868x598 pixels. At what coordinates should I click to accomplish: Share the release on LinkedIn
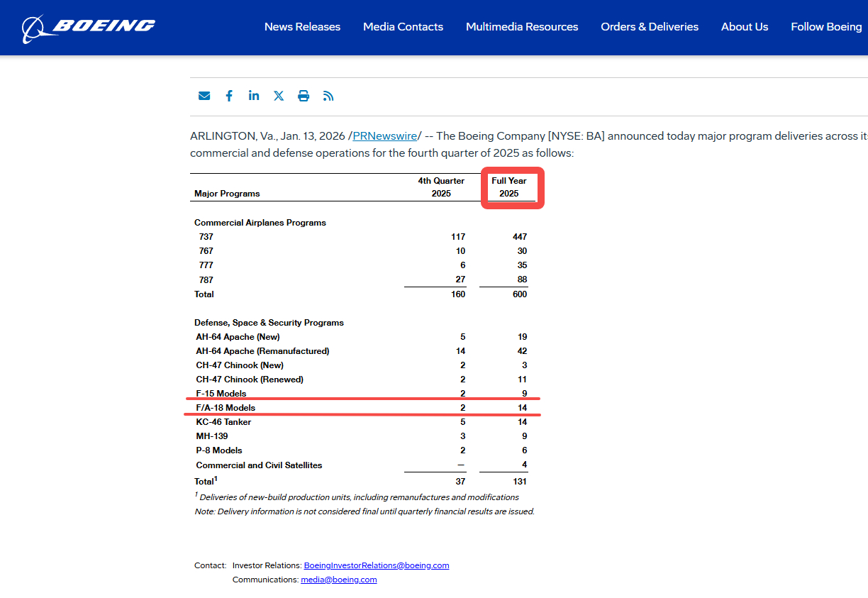pyautogui.click(x=254, y=95)
